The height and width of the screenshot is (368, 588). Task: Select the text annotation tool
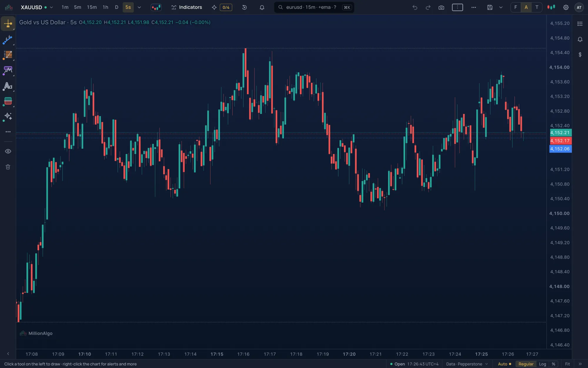coord(8,86)
